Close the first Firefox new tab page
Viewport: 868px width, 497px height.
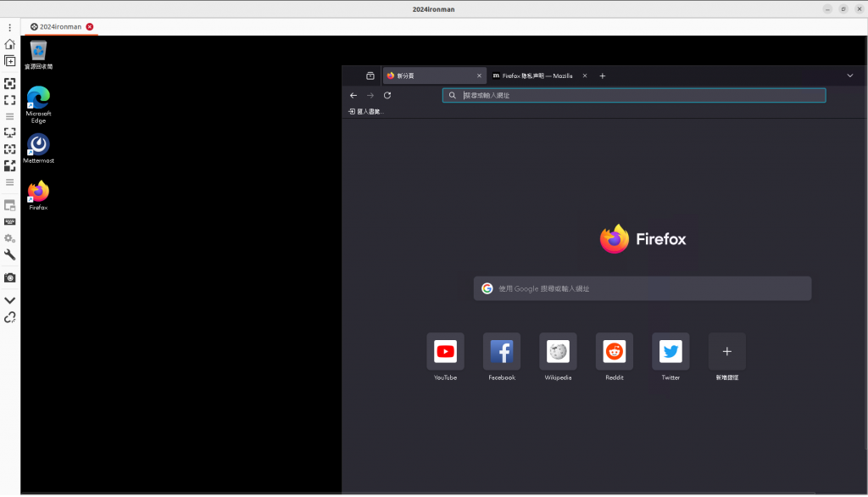tap(479, 76)
